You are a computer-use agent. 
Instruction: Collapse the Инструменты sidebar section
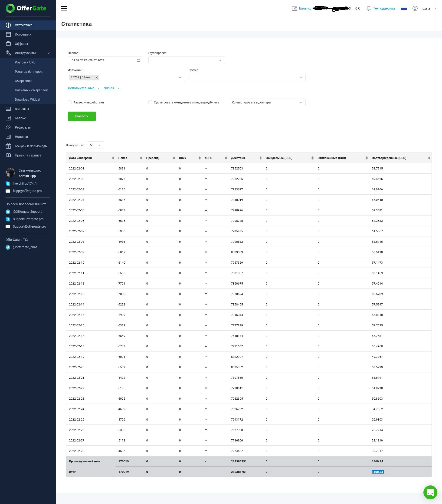(x=49, y=53)
